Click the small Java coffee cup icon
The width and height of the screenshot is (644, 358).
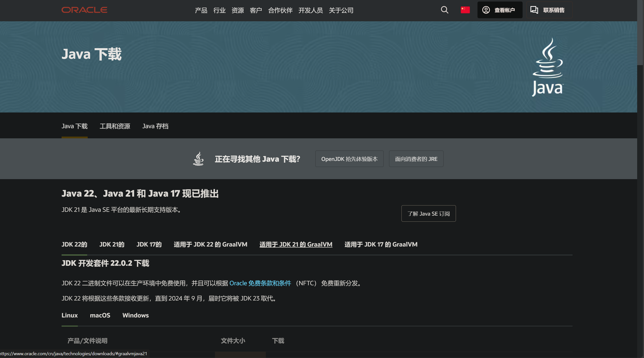click(x=199, y=159)
